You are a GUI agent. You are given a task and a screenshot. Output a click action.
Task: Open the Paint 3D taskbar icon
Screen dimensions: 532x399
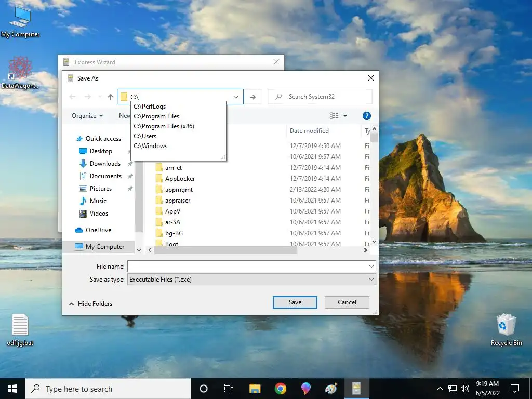305,389
